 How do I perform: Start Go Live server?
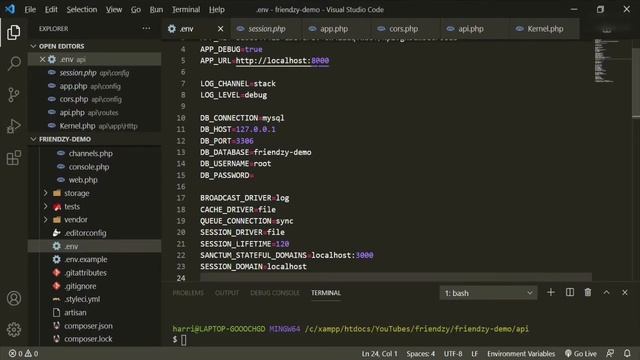pyautogui.click(x=580, y=353)
